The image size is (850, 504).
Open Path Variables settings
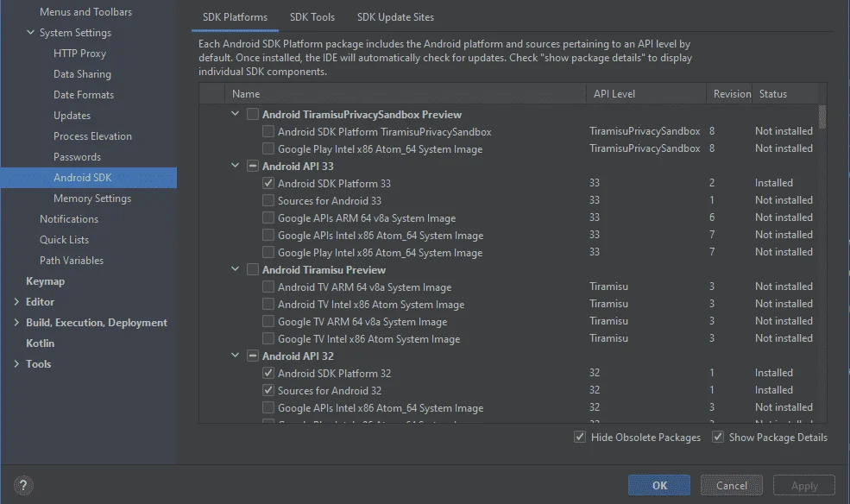pyautogui.click(x=71, y=260)
